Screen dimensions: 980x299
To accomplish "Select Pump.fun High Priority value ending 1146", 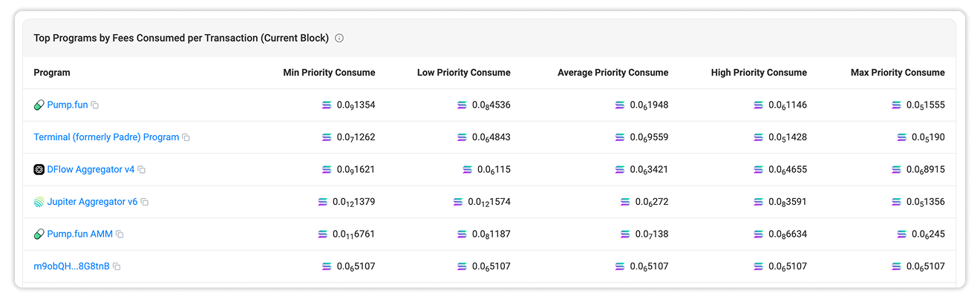I will click(x=788, y=105).
